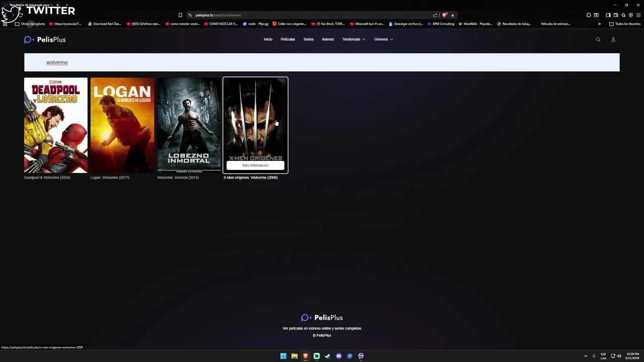
Task: Open the Brave VPN shield icon
Action: coord(631,15)
